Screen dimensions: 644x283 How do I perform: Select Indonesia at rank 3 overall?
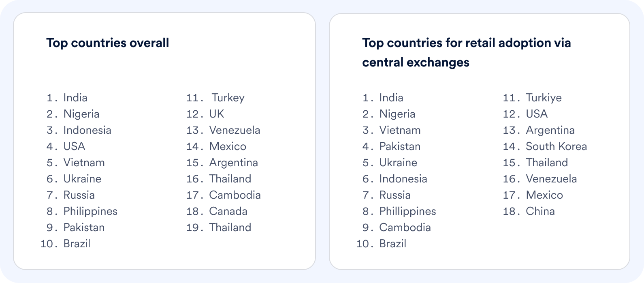(x=87, y=130)
